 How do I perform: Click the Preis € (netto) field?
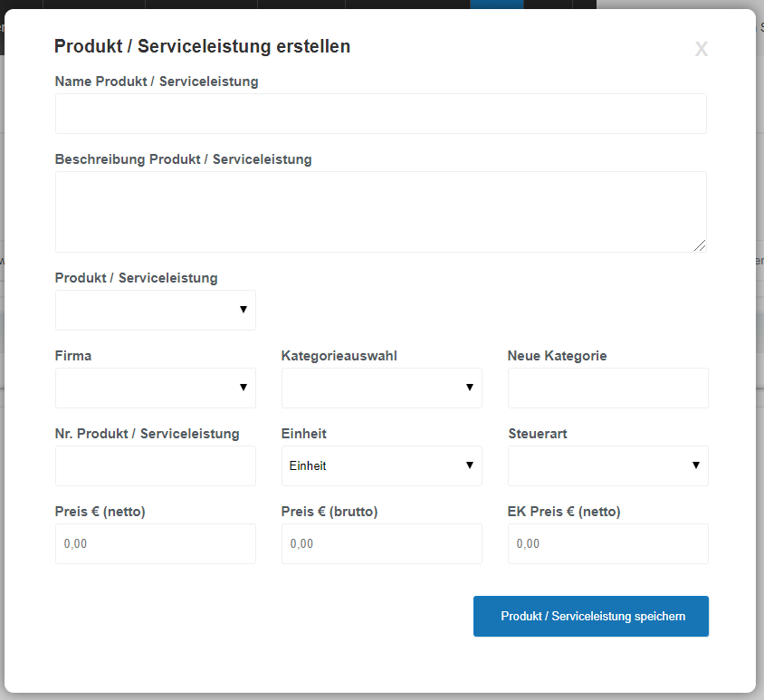[156, 544]
